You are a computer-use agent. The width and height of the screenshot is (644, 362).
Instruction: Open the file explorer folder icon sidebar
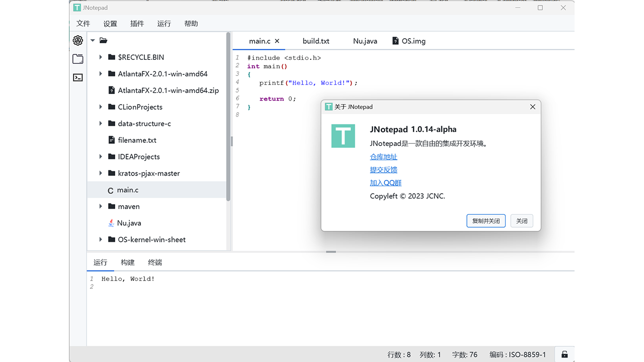77,59
